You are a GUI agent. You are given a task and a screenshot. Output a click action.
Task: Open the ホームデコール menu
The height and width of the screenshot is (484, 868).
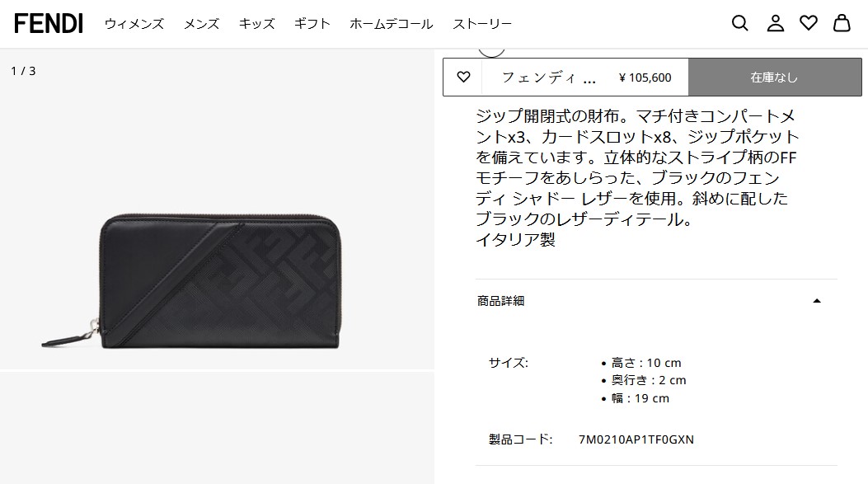(392, 24)
